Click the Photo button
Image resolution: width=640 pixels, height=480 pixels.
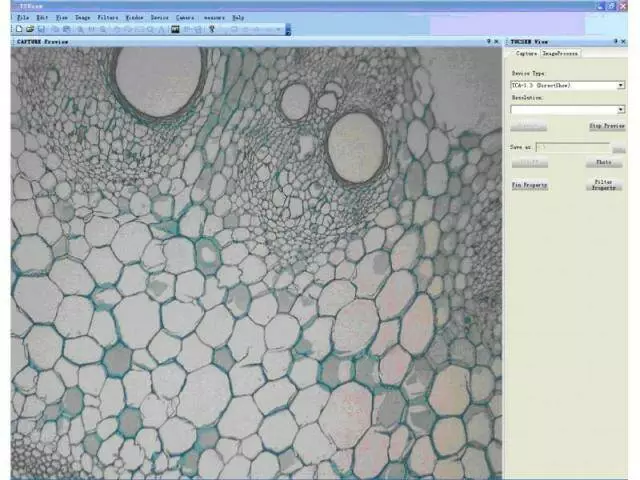(x=603, y=162)
